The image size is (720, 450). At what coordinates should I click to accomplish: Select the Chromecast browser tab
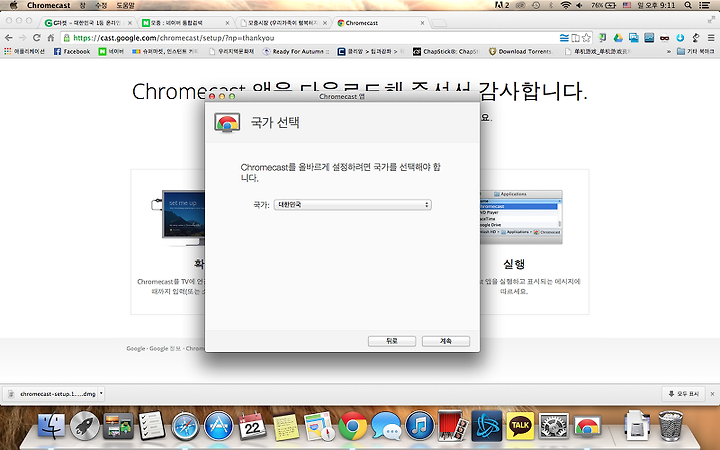(380, 22)
